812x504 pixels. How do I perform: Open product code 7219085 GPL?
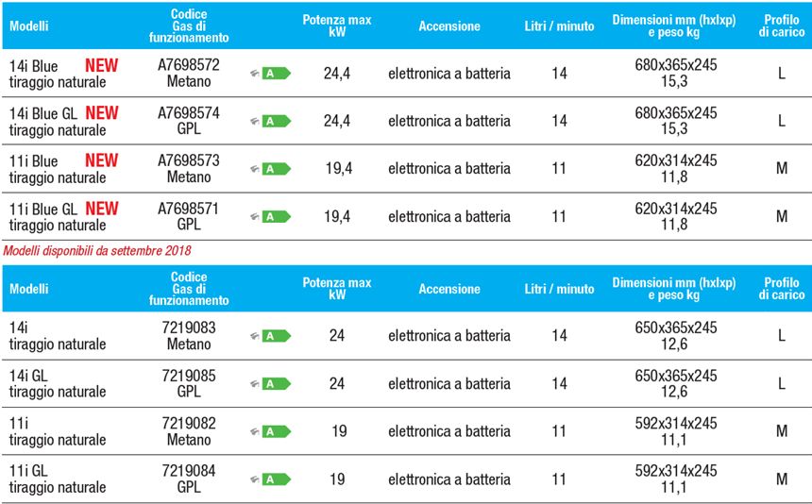pyautogui.click(x=189, y=383)
